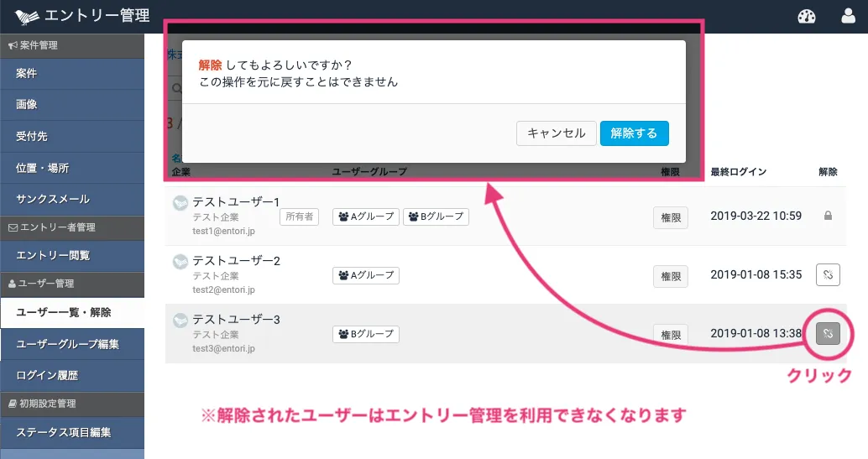Open エントリー閲覧 sidebar menu item
Screen dimensions: 868x459
72,255
